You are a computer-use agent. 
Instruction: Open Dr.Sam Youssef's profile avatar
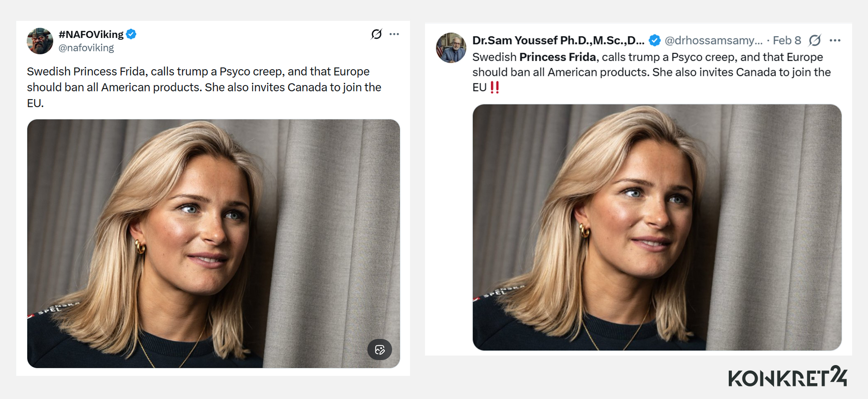coord(451,47)
